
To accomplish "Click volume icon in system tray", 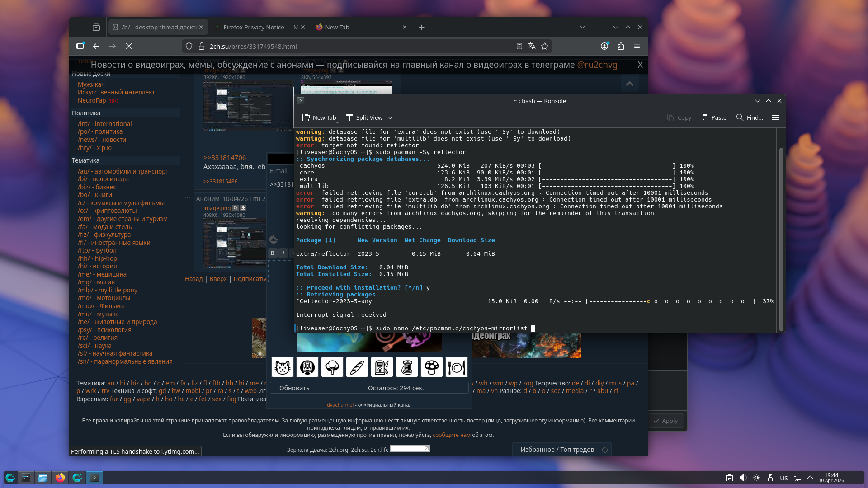I will point(743,478).
